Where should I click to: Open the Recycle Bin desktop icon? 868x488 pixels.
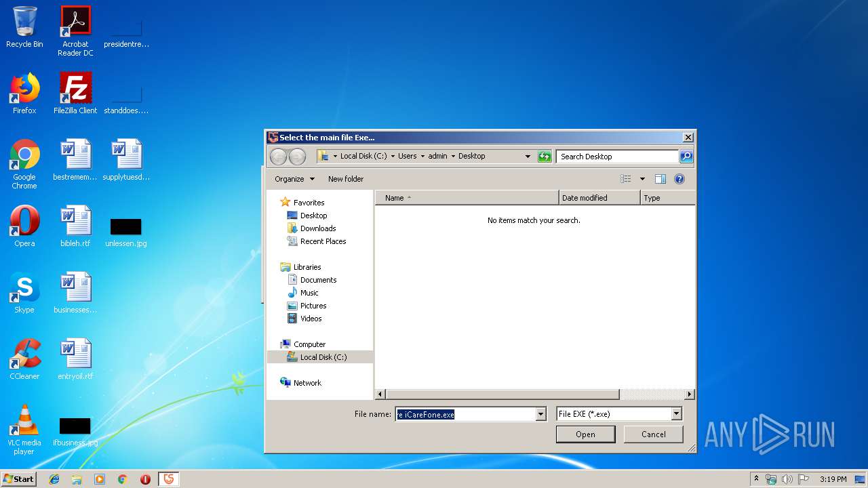[24, 28]
